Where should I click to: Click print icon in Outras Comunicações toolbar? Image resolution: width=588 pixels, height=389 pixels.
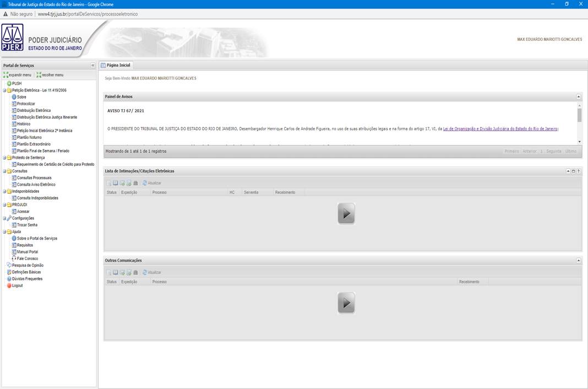click(135, 272)
